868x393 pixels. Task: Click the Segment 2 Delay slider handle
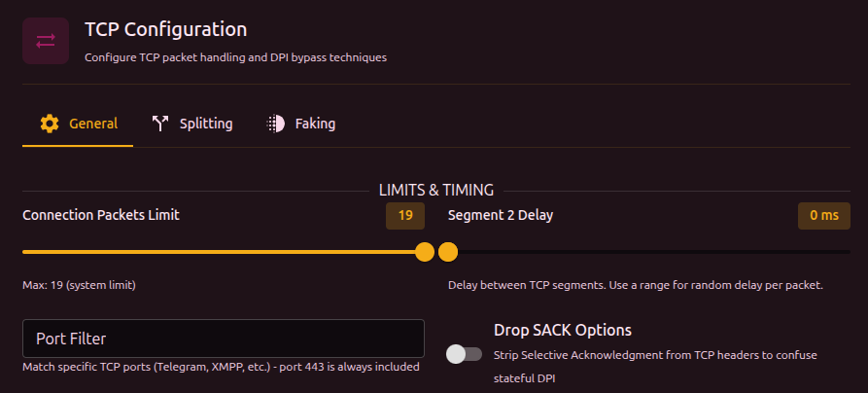point(448,252)
